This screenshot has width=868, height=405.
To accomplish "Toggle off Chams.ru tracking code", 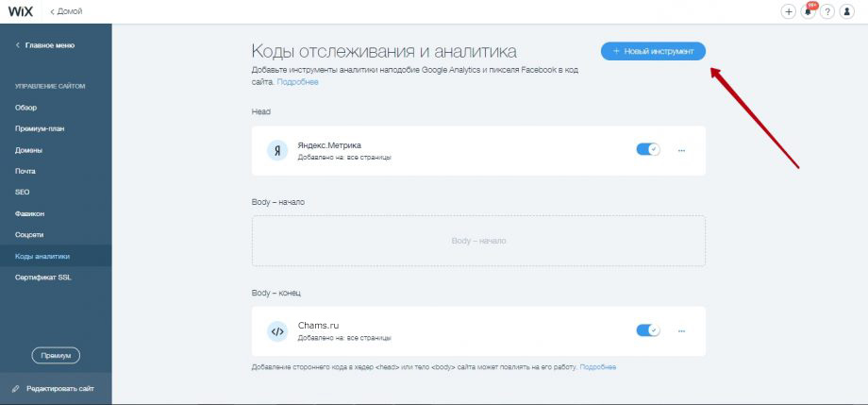I will click(648, 330).
